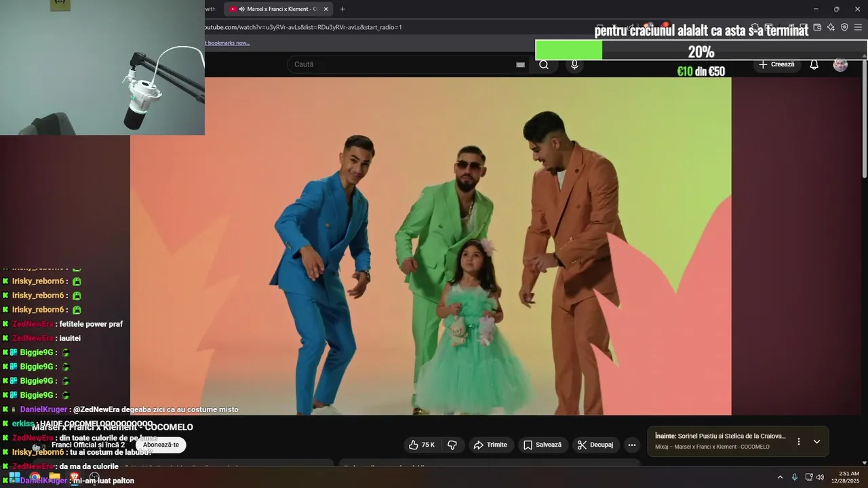Viewport: 868px width, 488px height.
Task: Click chat message 'mi-am luat palton'
Action: point(103,481)
